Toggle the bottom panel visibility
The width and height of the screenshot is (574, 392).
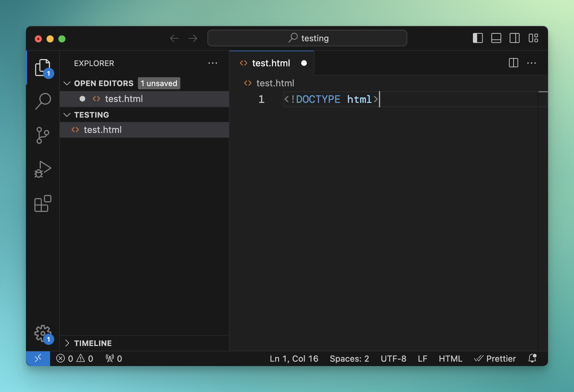coord(496,38)
